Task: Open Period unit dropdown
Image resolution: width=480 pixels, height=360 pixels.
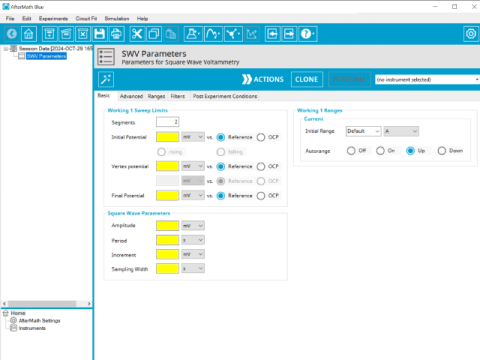Action: [x=193, y=240]
